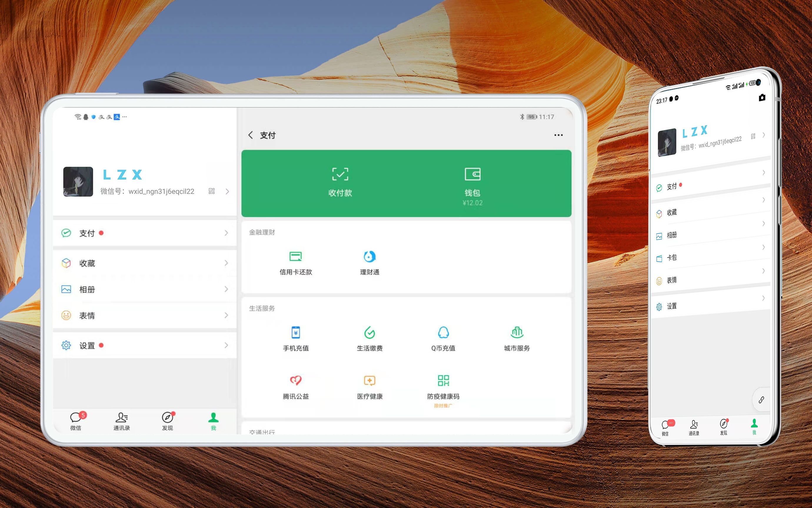812x508 pixels.
Task: Open 防疫健康码 on tablet
Action: (x=443, y=391)
